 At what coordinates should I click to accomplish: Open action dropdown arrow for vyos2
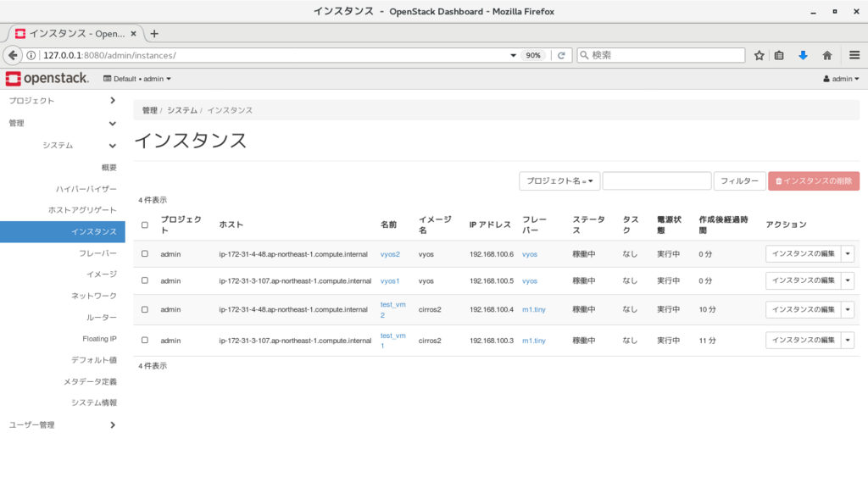pyautogui.click(x=848, y=254)
